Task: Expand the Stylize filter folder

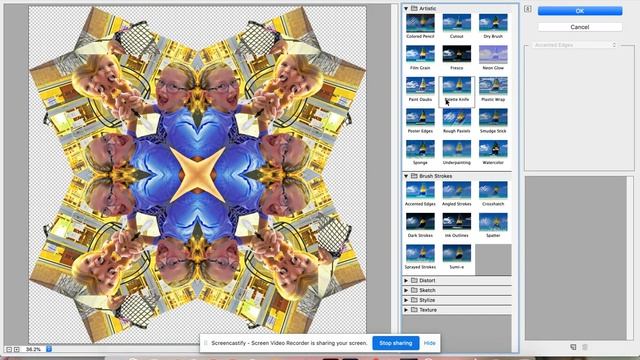Action: pos(406,300)
